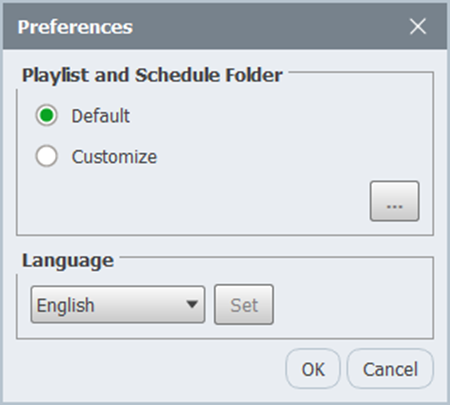Image resolution: width=450 pixels, height=405 pixels.
Task: Click the Preferences title bar text
Action: pos(75,27)
